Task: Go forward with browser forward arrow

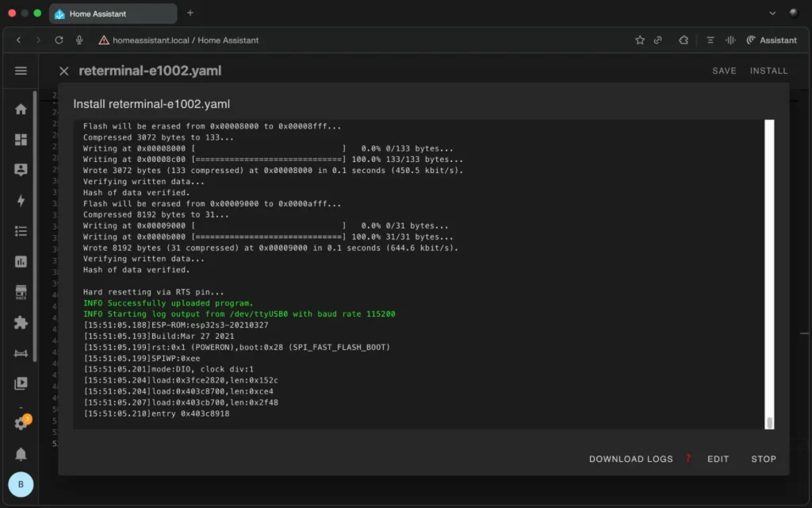Action: coord(38,40)
